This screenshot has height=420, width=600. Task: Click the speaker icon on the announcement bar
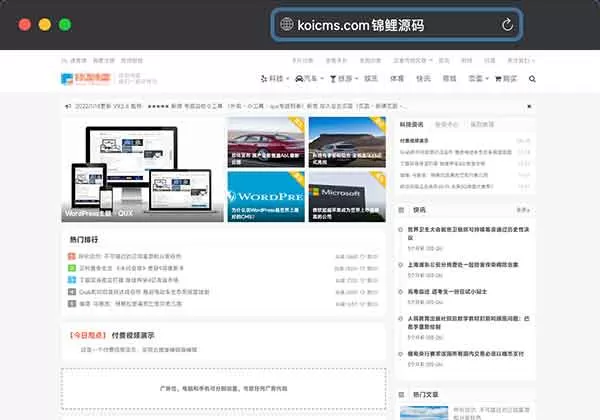(x=68, y=106)
